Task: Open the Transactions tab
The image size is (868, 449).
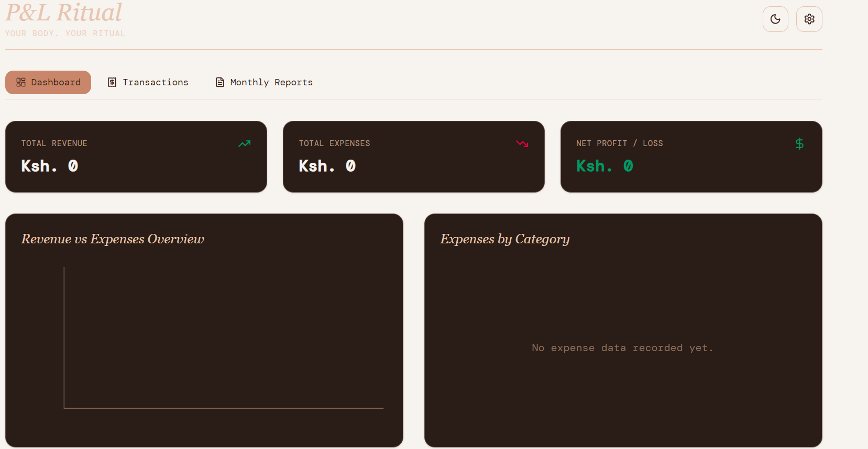Action: (148, 82)
